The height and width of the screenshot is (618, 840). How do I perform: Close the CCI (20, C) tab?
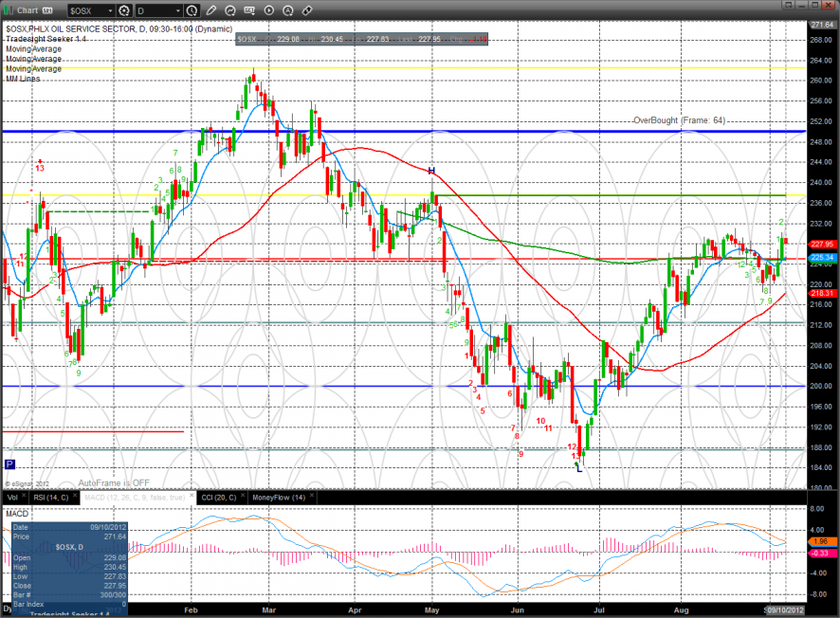[243, 496]
